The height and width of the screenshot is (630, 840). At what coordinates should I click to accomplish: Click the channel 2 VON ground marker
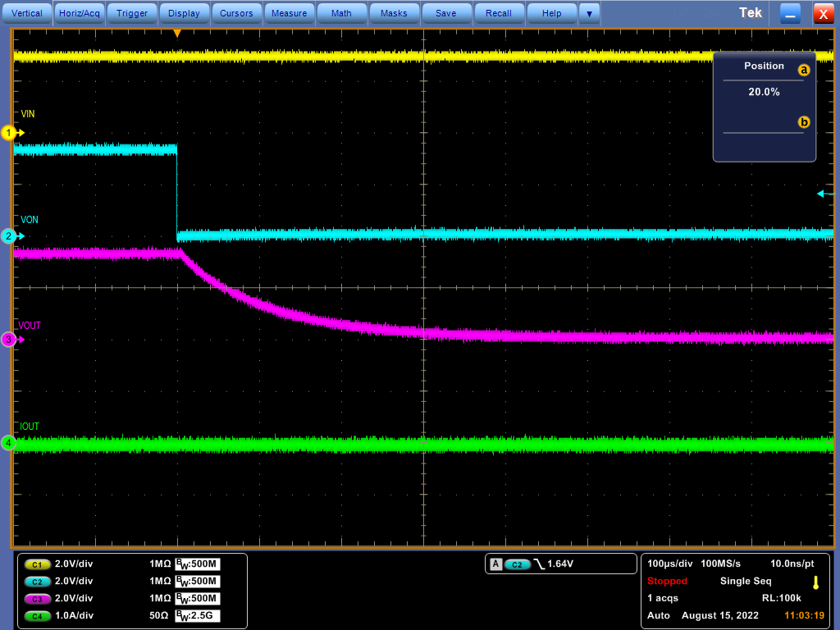coord(10,235)
